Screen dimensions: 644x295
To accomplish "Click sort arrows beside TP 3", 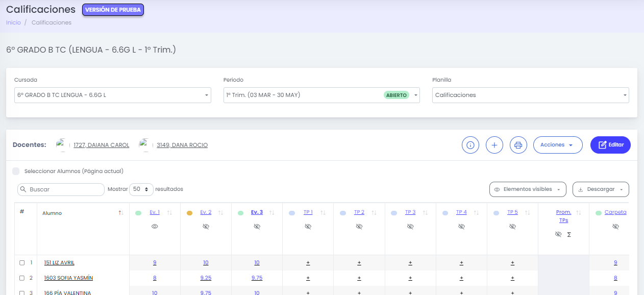I will coord(426,212).
